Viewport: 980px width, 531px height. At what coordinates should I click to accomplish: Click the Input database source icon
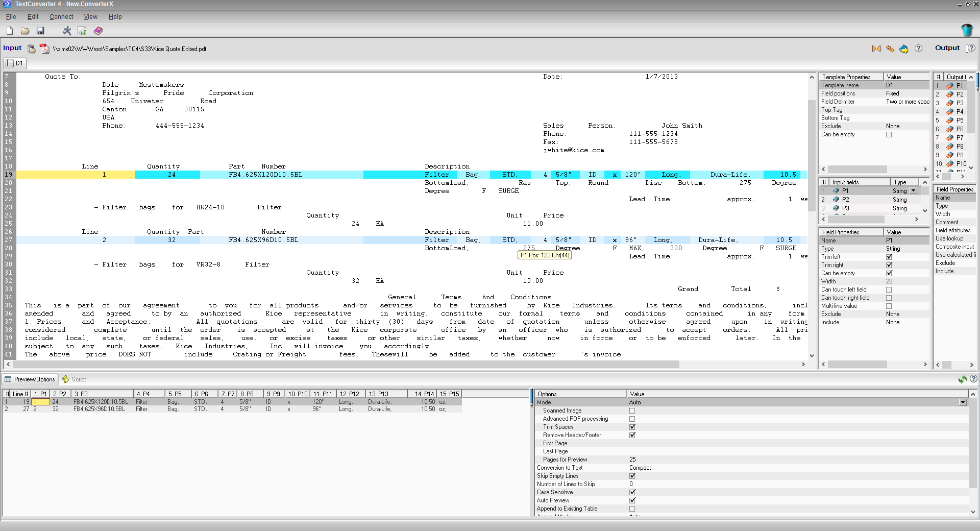(x=32, y=49)
